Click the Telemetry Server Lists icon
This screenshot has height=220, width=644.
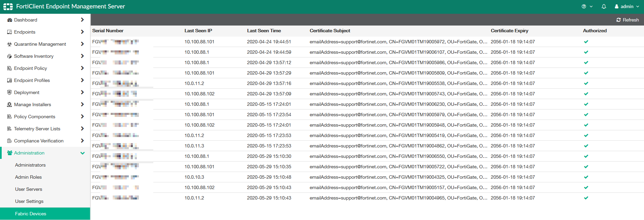(x=9, y=129)
